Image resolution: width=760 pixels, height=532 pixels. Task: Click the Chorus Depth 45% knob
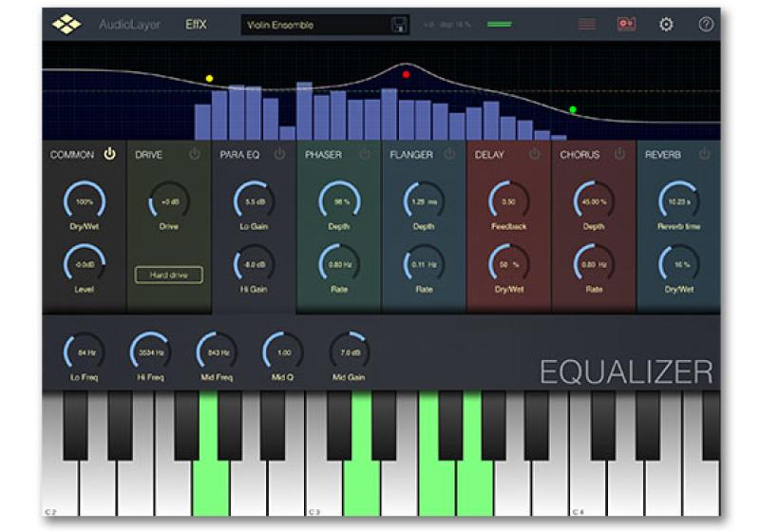point(595,201)
